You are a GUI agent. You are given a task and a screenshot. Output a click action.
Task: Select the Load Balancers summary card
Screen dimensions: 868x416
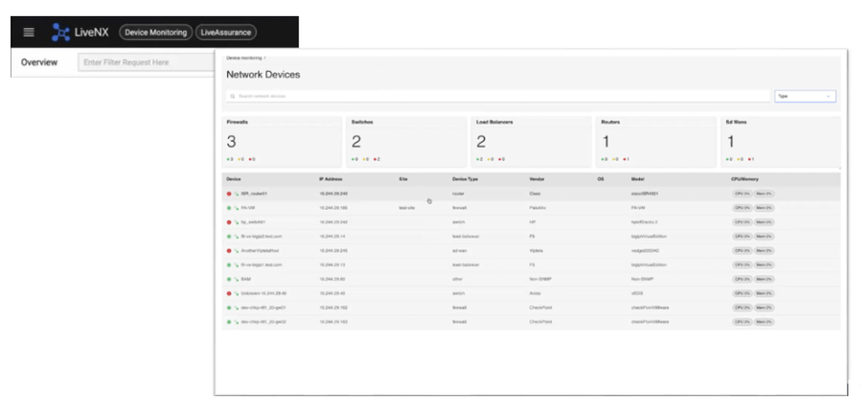[x=532, y=142]
